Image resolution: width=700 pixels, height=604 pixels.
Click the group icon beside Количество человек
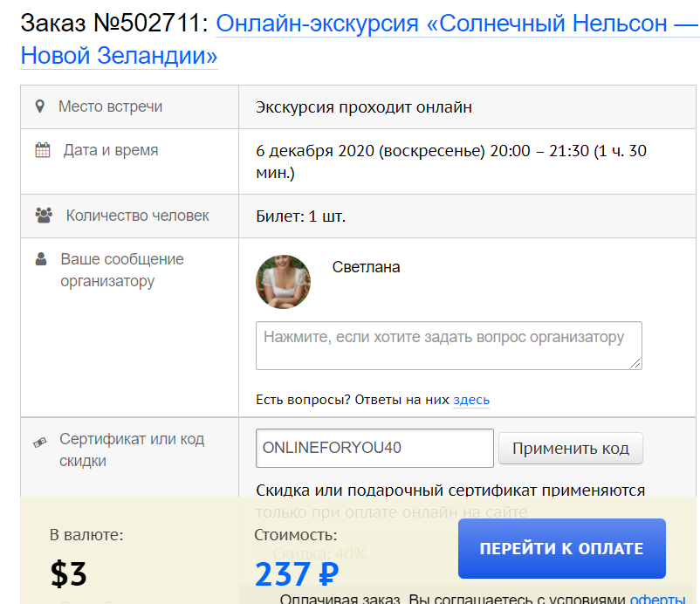(x=44, y=216)
